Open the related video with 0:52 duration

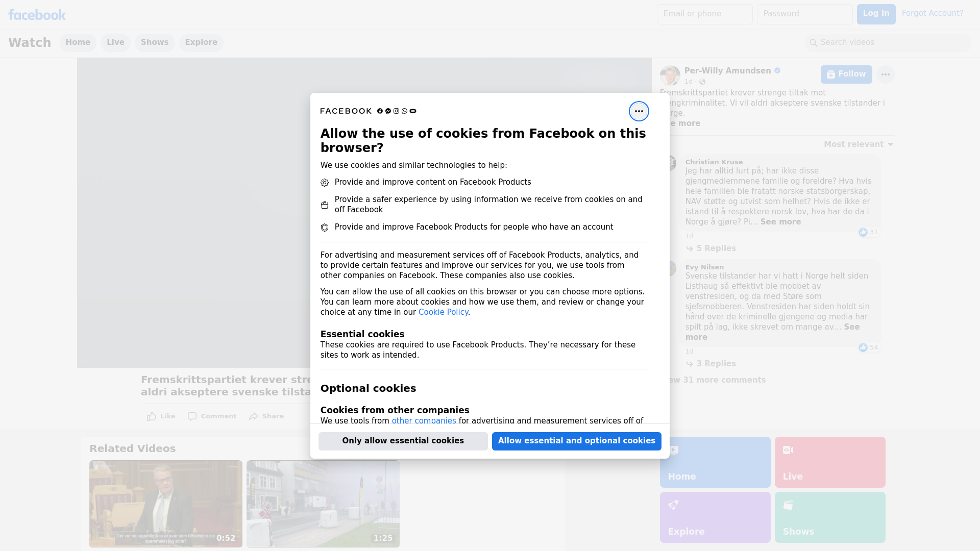pos(166,504)
